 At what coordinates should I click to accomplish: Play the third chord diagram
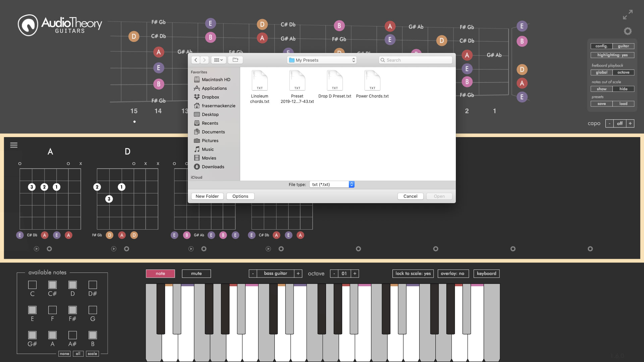[191, 249]
